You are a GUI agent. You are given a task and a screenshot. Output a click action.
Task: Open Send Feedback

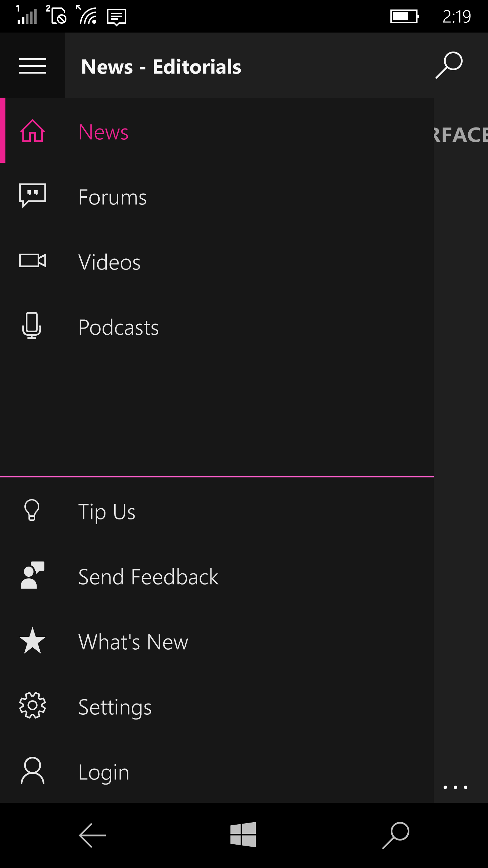point(148,577)
